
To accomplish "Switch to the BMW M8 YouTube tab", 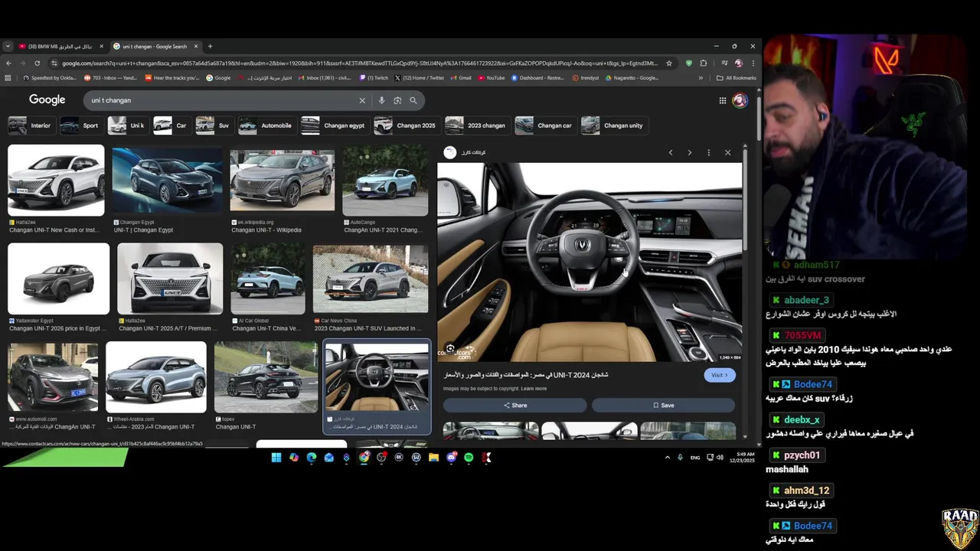I will [60, 46].
